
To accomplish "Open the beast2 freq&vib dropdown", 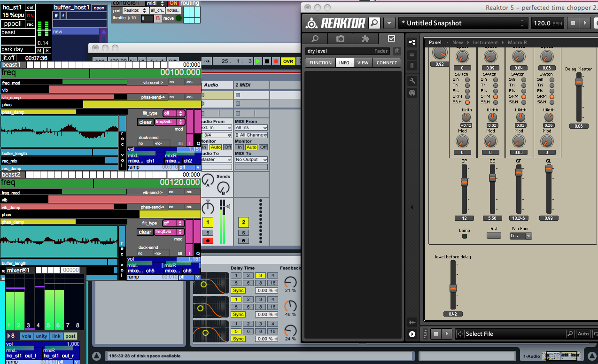I will click(169, 232).
